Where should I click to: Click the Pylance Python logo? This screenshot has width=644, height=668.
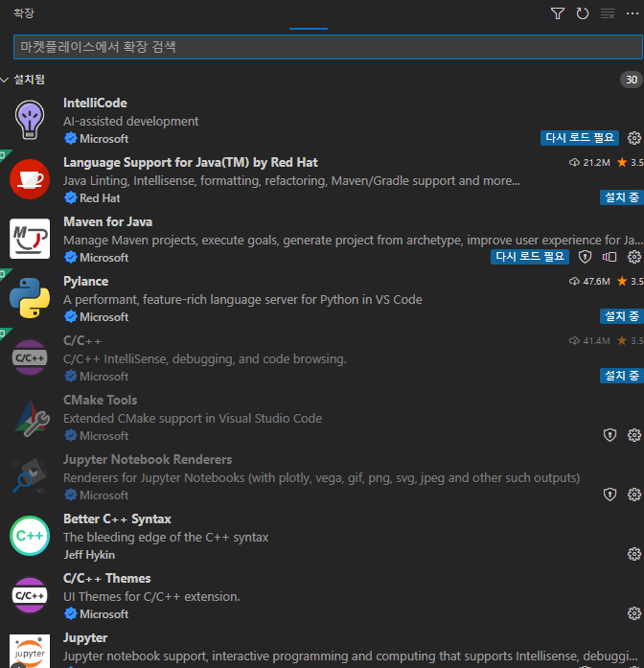(x=30, y=298)
